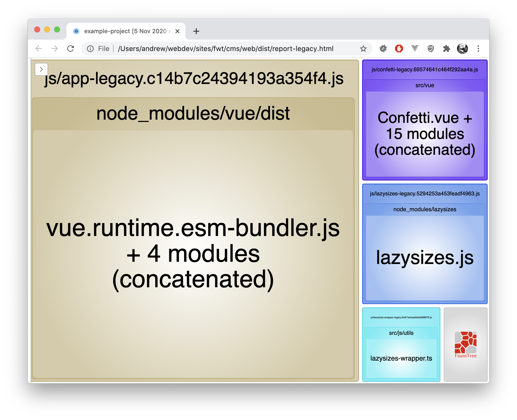Select the example-project browser tab
Image resolution: width=517 pixels, height=420 pixels.
tap(126, 31)
